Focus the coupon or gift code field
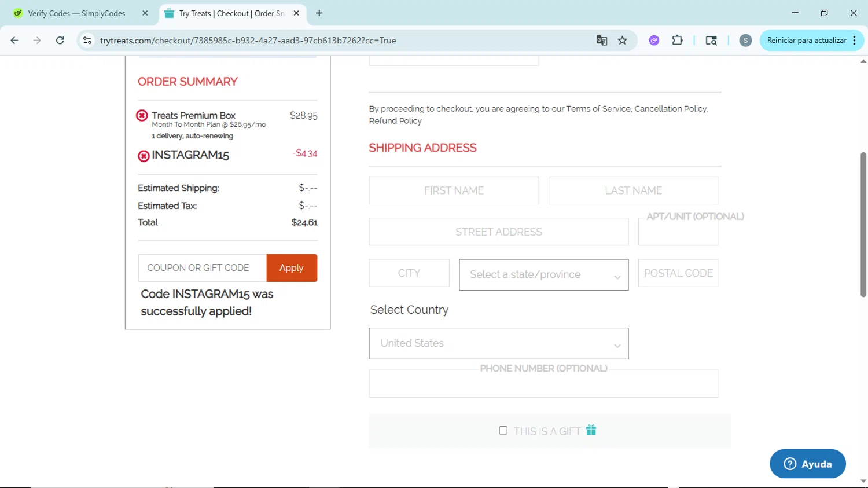868x488 pixels. pos(203,268)
